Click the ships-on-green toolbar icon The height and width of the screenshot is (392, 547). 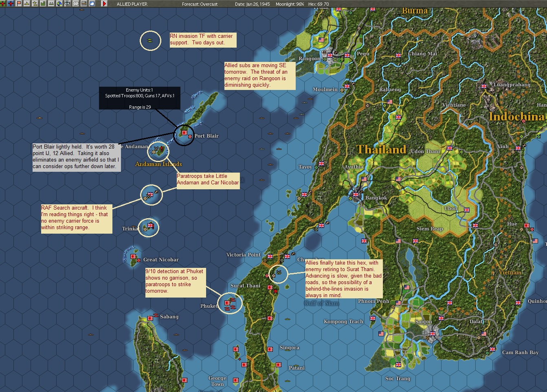[51, 4]
